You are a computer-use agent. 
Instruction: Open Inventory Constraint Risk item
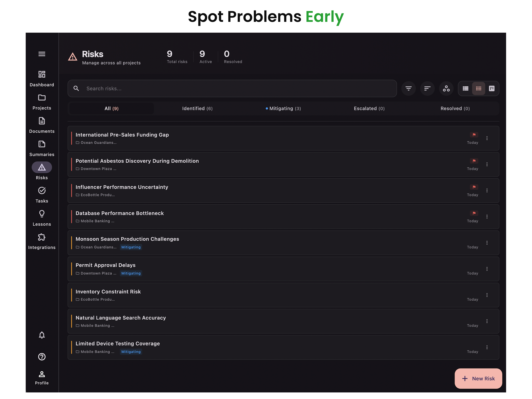tap(283, 295)
